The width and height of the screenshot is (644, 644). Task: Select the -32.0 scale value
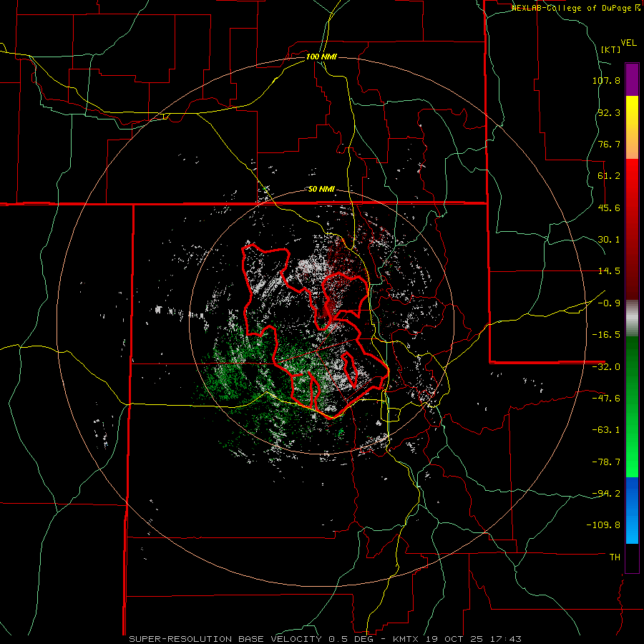[x=606, y=367]
